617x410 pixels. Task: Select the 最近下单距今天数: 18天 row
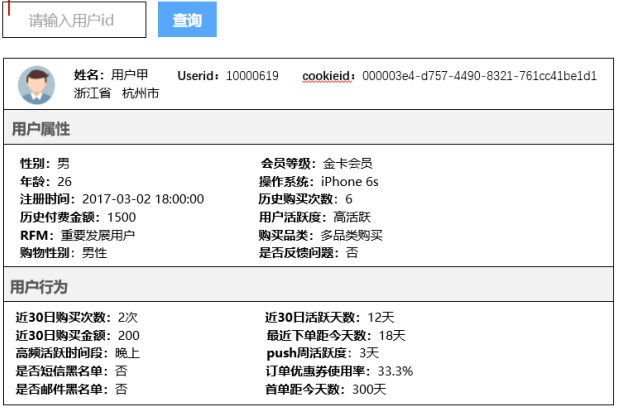336,335
